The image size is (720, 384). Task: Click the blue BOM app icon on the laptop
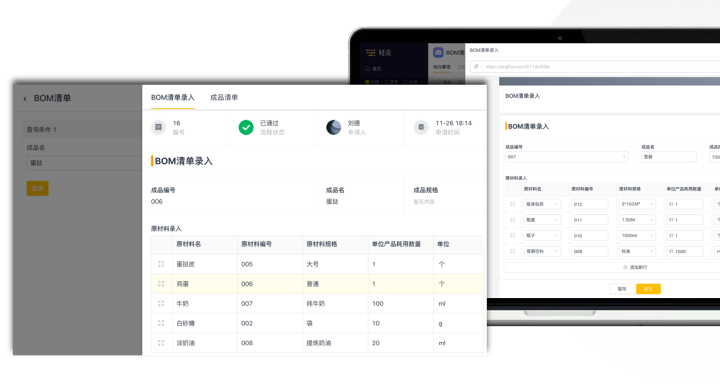[438, 52]
